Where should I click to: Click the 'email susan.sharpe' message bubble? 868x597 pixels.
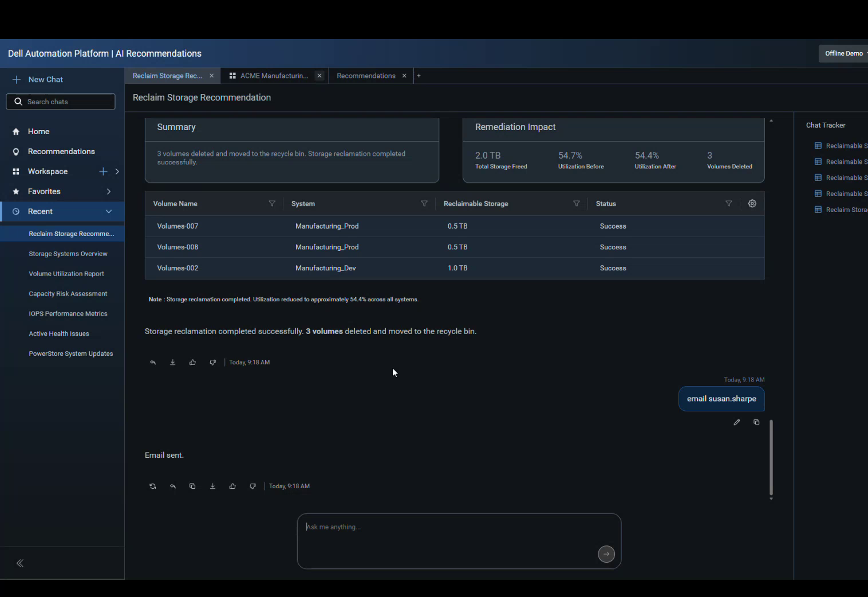721,399
